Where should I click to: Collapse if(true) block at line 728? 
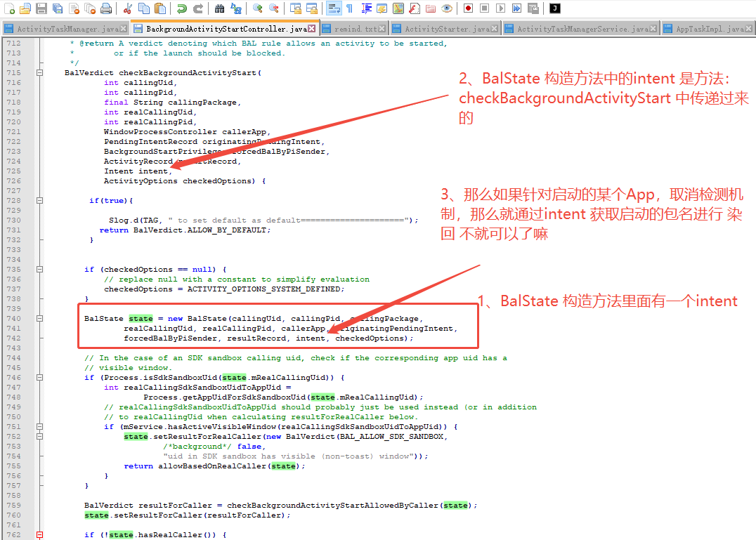(x=39, y=200)
